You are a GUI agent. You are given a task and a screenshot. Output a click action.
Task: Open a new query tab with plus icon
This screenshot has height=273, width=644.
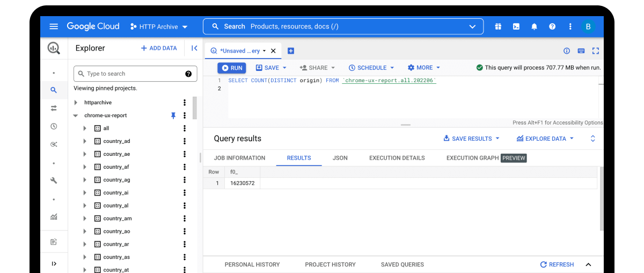291,51
